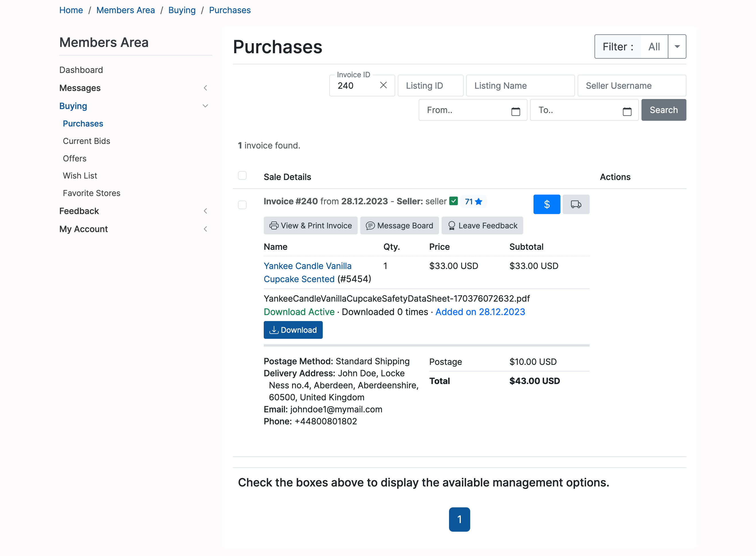Check the box for Invoice #240
The image size is (756, 556).
pos(242,205)
